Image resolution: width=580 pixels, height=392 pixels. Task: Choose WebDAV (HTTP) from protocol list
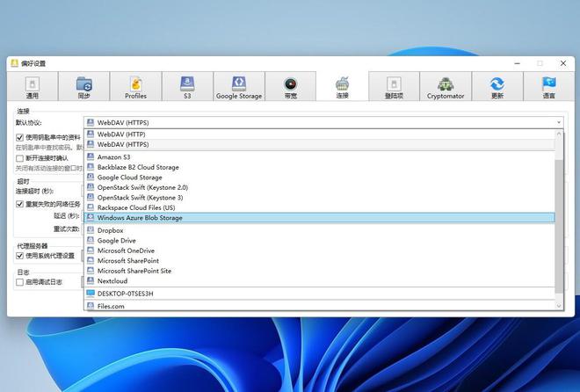[320, 134]
